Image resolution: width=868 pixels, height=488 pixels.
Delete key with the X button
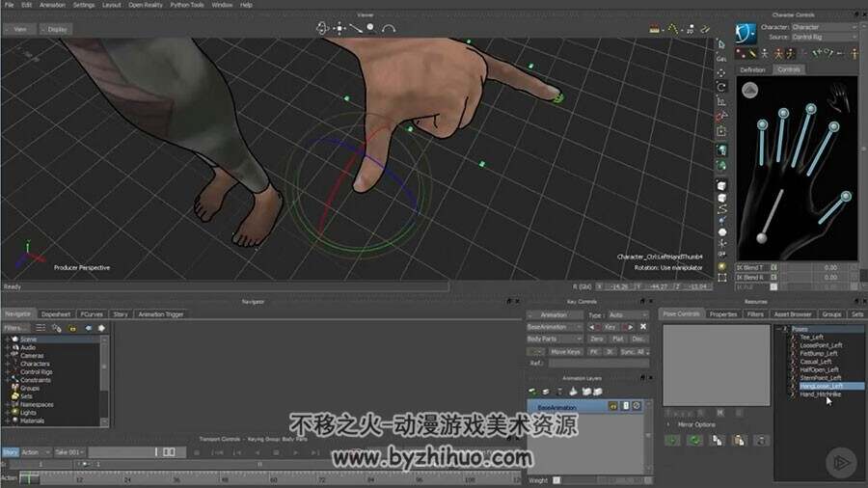click(643, 327)
